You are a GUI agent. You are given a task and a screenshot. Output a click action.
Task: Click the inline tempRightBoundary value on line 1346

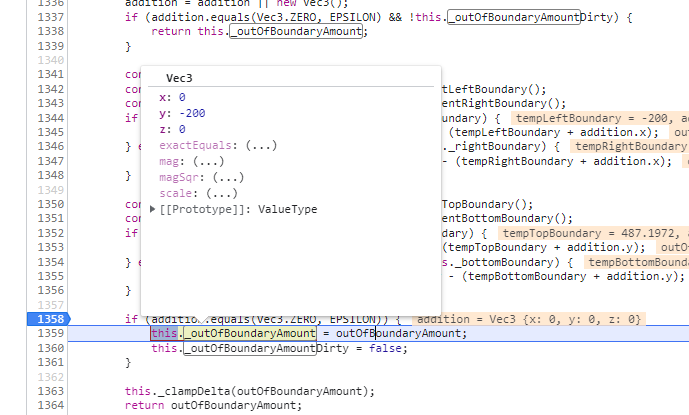(x=631, y=146)
